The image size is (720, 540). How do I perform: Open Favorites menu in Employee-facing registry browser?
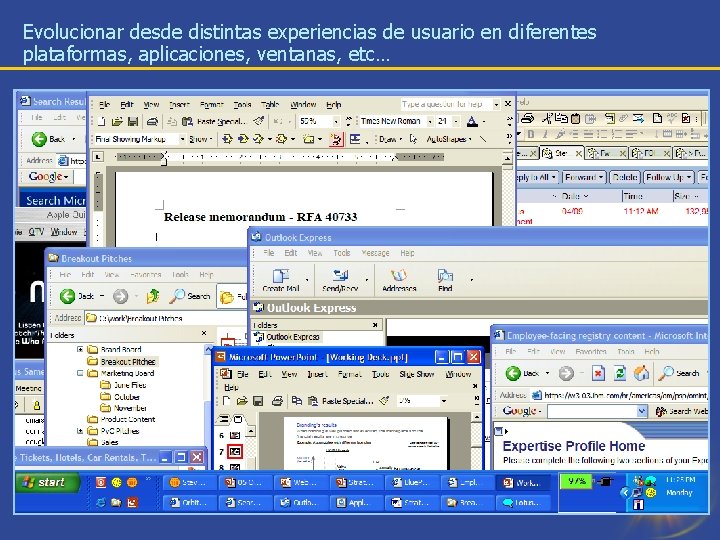[x=591, y=352]
